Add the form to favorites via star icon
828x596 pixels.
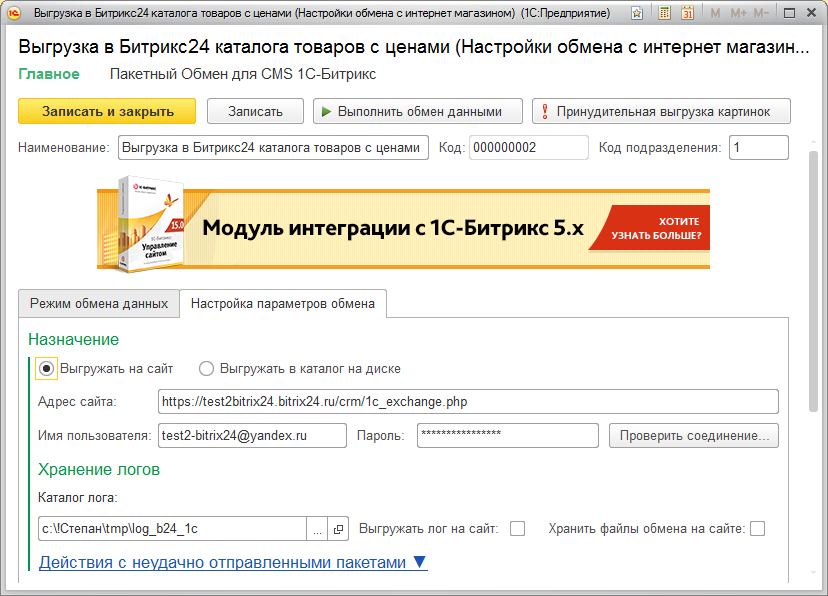click(637, 13)
